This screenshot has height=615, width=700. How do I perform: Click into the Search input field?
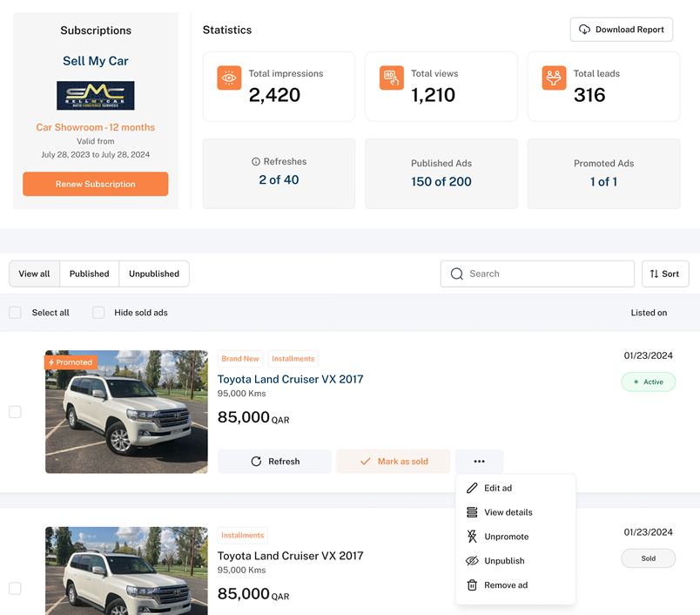click(x=537, y=274)
